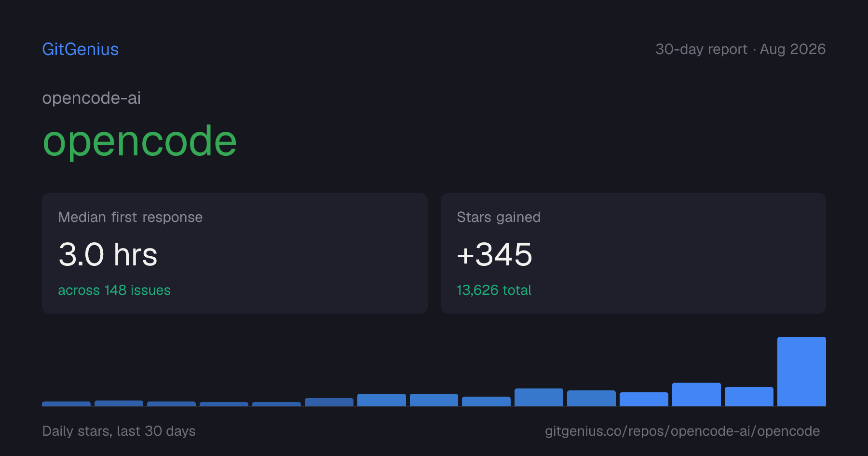The image size is (868, 456).
Task: Click the Median first response label
Action: [x=130, y=217]
